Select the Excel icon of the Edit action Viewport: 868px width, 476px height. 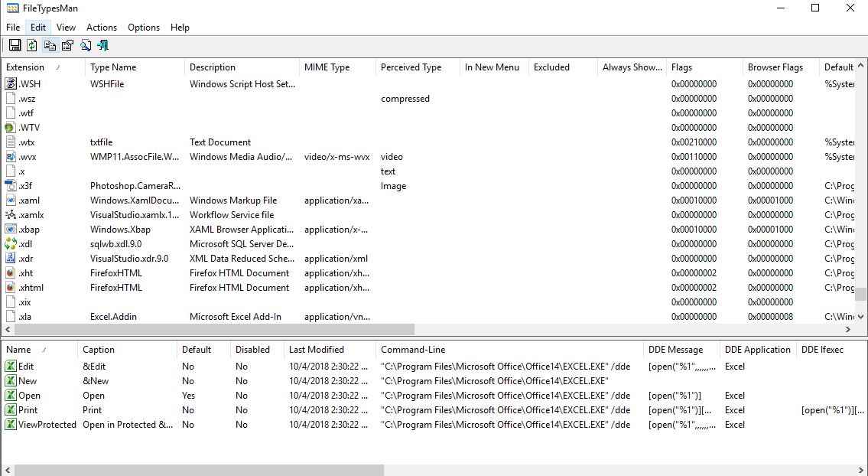tap(11, 367)
